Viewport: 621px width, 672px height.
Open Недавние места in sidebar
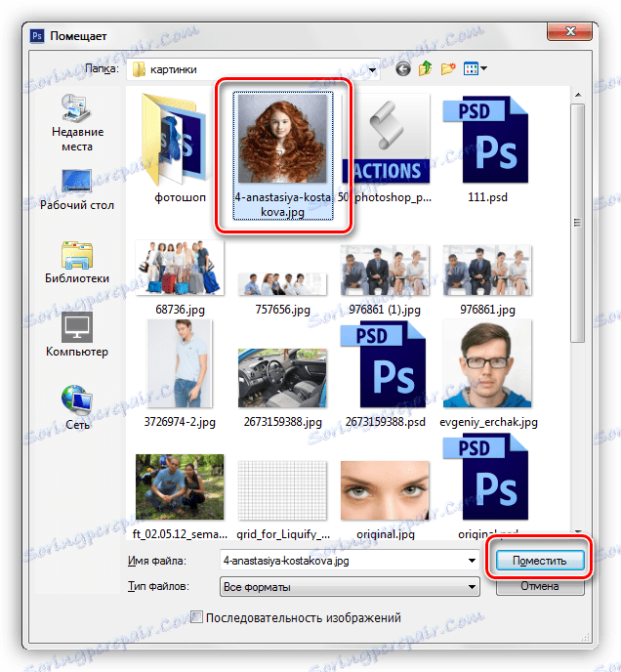(x=77, y=123)
